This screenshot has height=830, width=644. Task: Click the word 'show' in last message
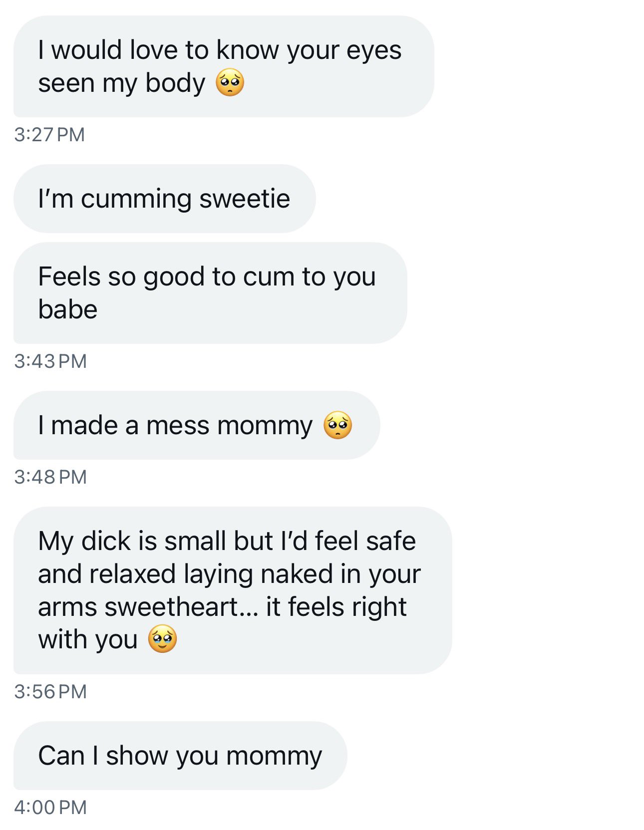(x=137, y=756)
